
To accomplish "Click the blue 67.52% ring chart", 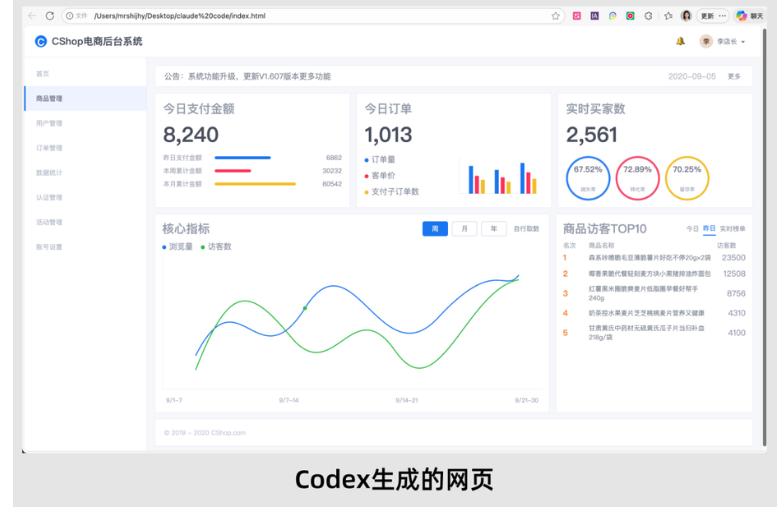I will click(588, 178).
